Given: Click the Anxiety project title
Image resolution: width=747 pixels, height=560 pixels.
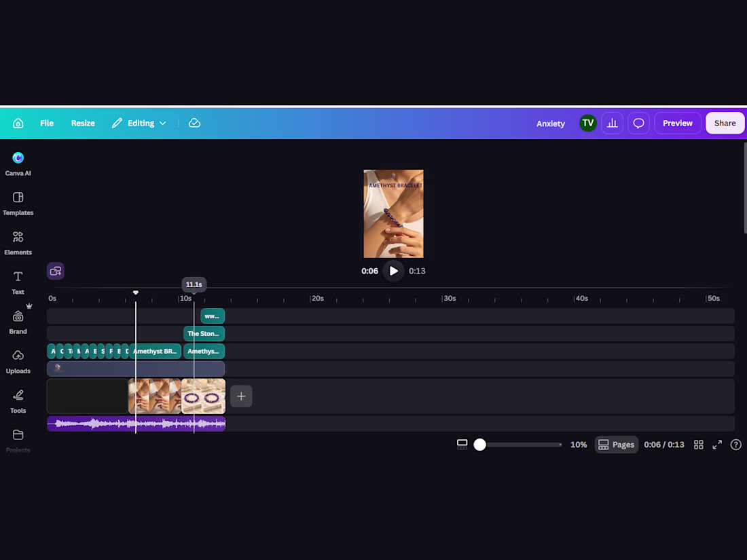Looking at the screenshot, I should pos(551,124).
